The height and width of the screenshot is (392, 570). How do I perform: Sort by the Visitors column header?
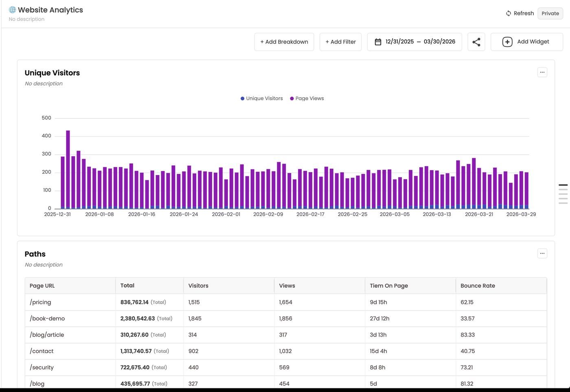(229, 286)
